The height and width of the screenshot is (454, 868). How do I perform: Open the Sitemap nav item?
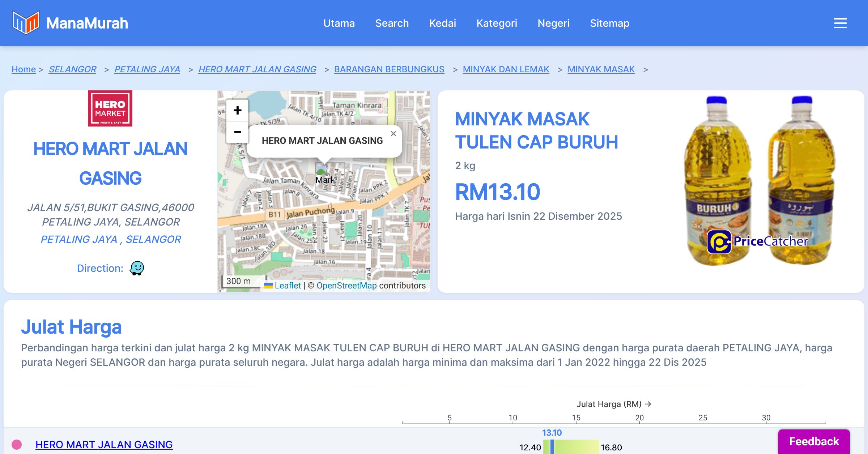pos(609,23)
